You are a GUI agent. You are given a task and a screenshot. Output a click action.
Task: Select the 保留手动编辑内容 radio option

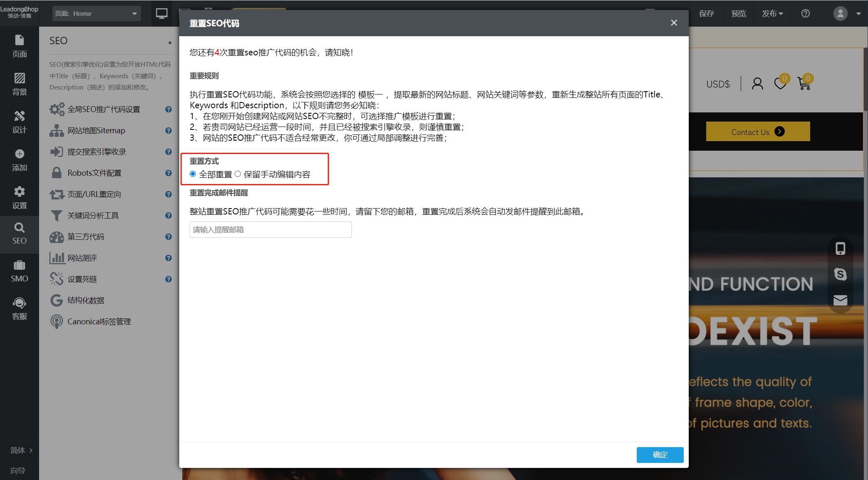[237, 174]
